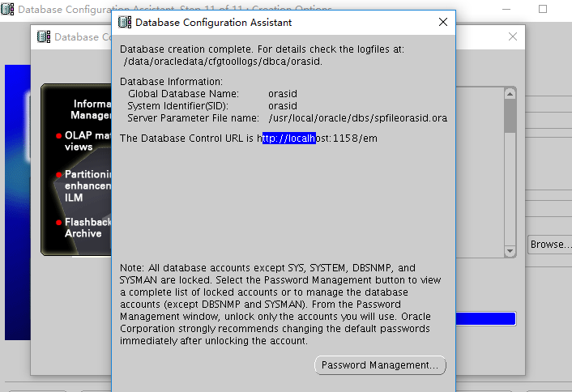Click the 'Global Database Name:' label
The width and height of the screenshot is (572, 392).
(x=183, y=94)
